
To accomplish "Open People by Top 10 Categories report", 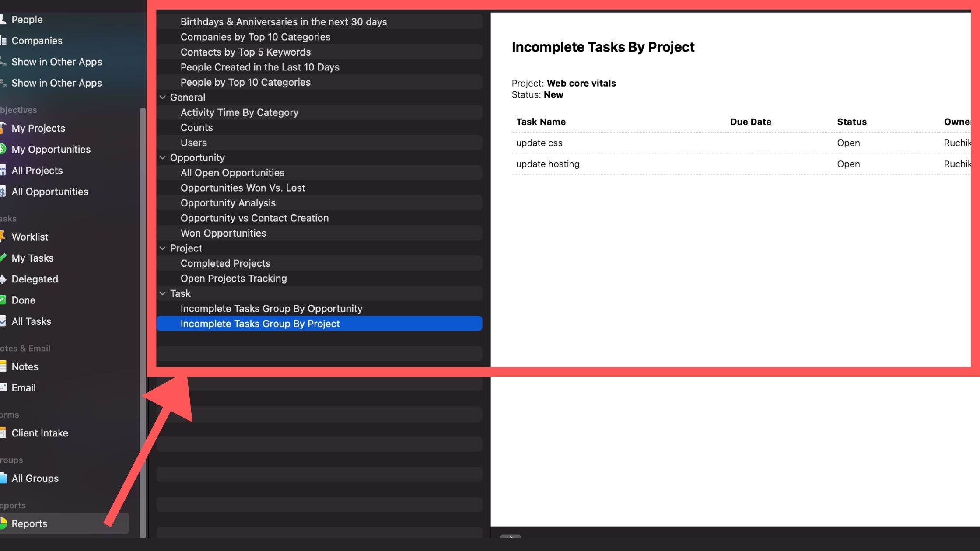I will click(x=319, y=82).
